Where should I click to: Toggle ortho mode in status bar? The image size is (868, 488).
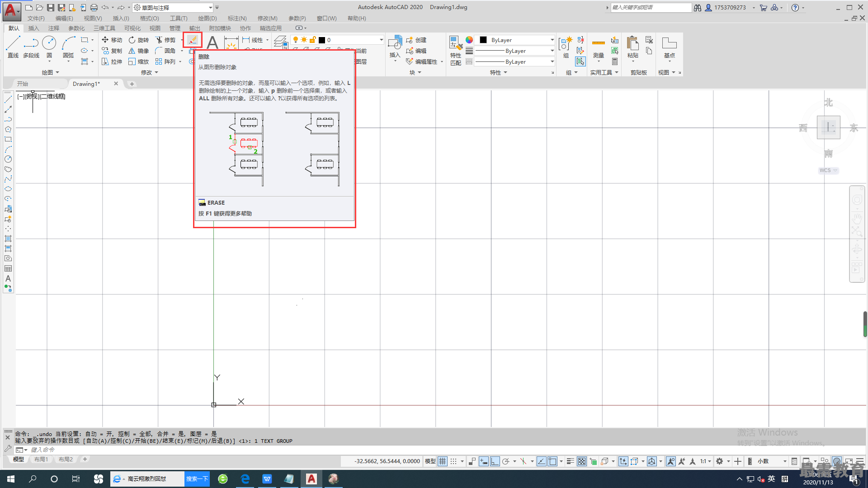click(495, 461)
